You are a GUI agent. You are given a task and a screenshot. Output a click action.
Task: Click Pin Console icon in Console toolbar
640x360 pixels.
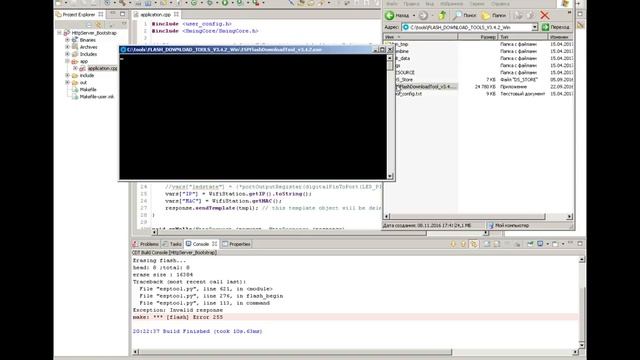coord(530,244)
